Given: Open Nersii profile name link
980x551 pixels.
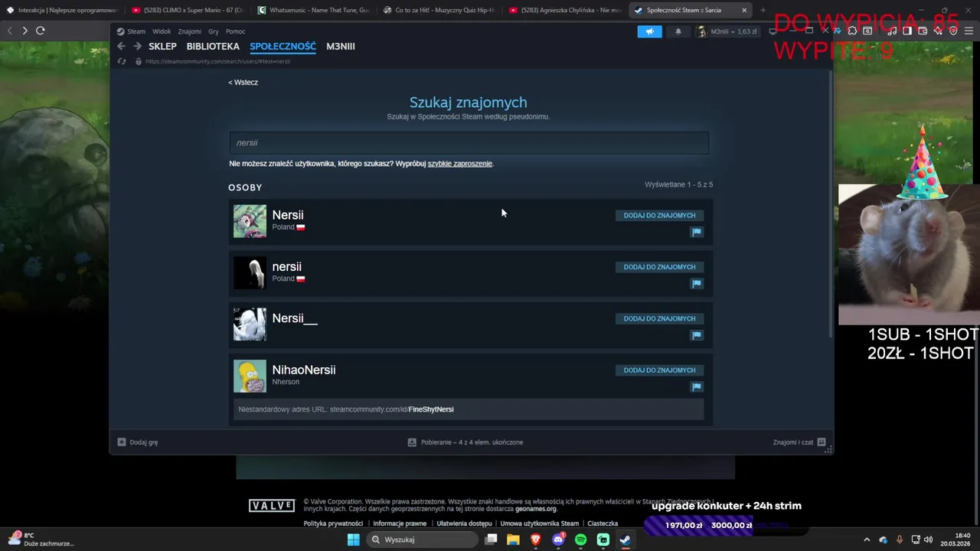Looking at the screenshot, I should point(288,215).
